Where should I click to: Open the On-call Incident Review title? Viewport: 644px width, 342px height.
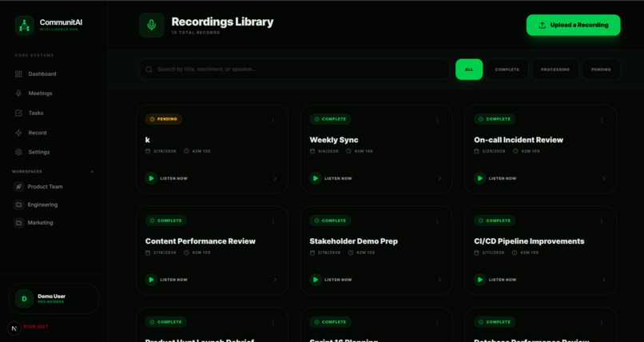519,140
